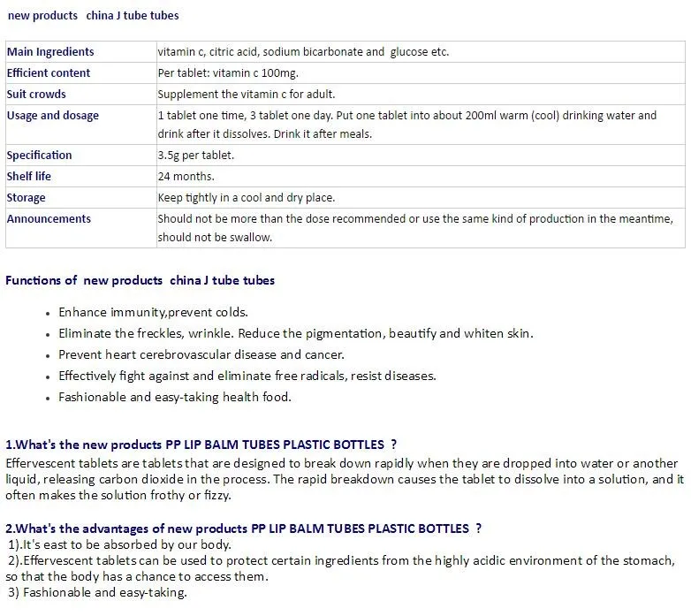Select the "Main Ingredients" table row label
The height and width of the screenshot is (616, 691).
click(x=50, y=52)
